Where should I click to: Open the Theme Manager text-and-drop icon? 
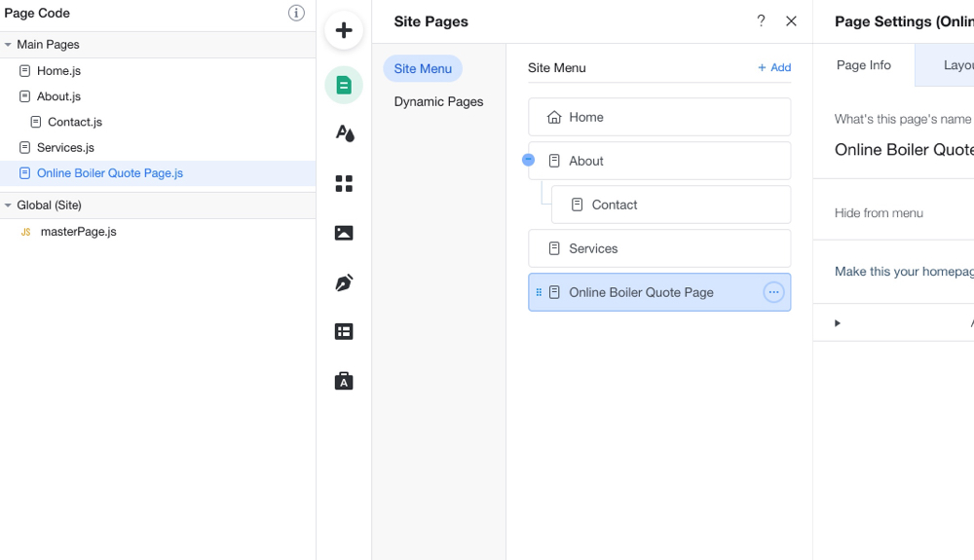point(345,132)
